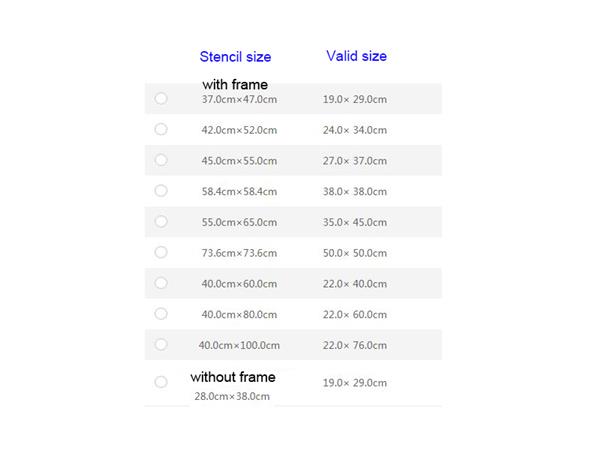Click the Stencil size column header

click(x=235, y=57)
